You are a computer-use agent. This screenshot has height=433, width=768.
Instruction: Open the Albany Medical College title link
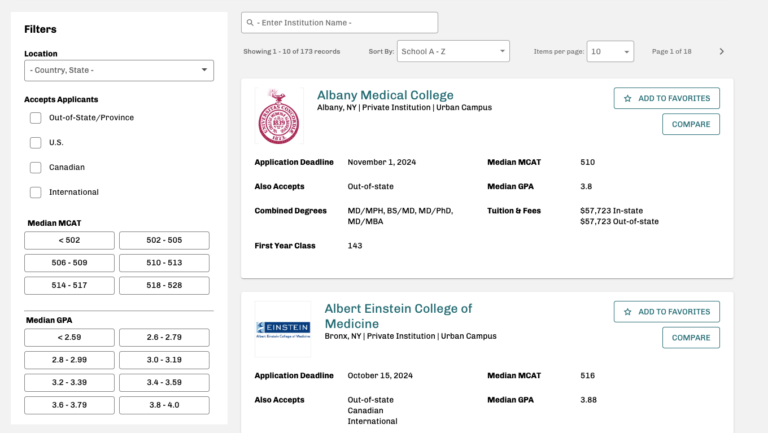(x=385, y=95)
